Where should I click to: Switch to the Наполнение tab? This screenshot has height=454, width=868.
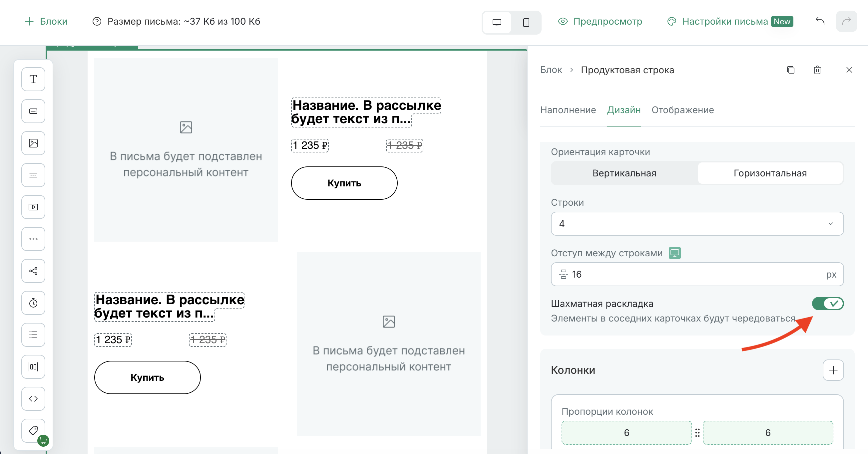[568, 110]
